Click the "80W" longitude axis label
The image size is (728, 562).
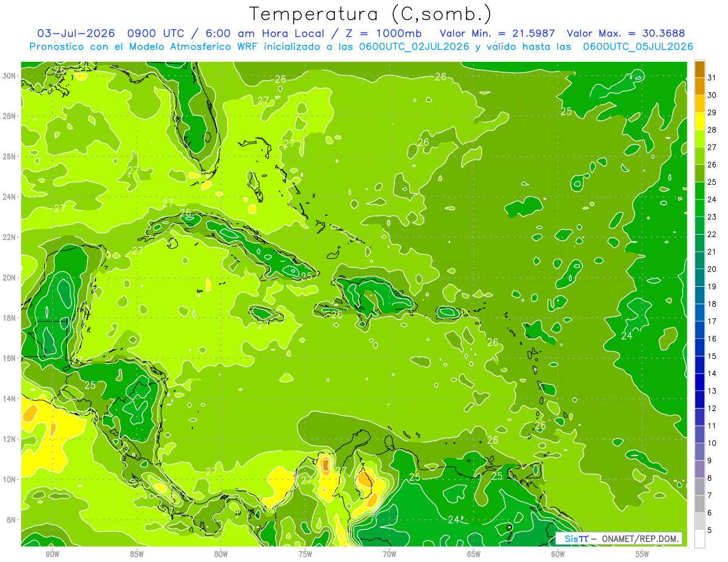221,554
